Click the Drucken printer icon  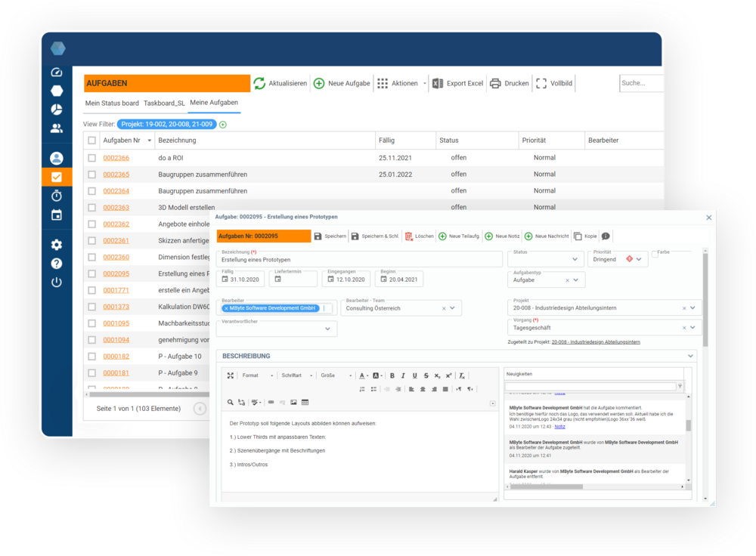pos(495,83)
